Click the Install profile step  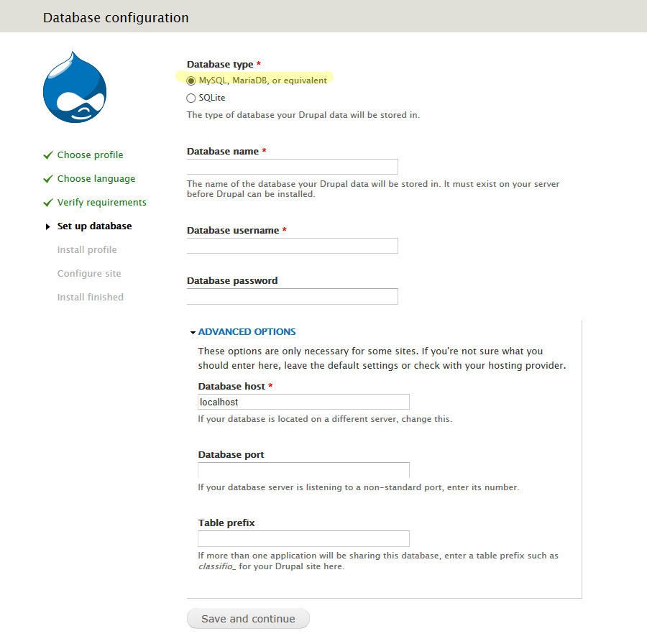tap(87, 250)
